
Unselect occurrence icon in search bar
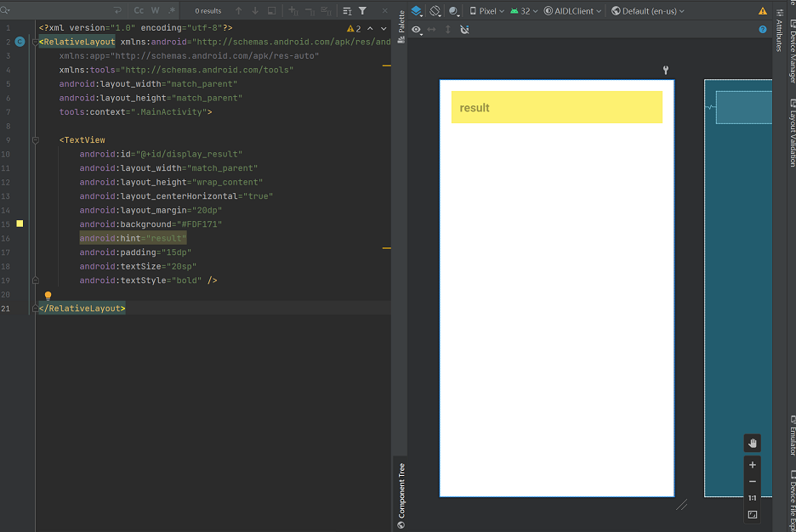point(310,11)
